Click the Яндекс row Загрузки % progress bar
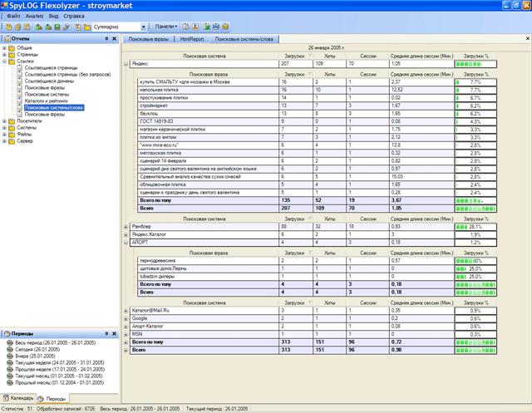The width and height of the screenshot is (532, 413). [475, 64]
